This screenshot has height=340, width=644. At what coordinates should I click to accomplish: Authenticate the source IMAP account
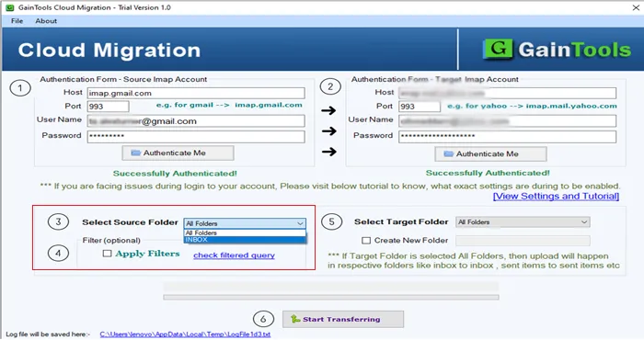pos(178,153)
